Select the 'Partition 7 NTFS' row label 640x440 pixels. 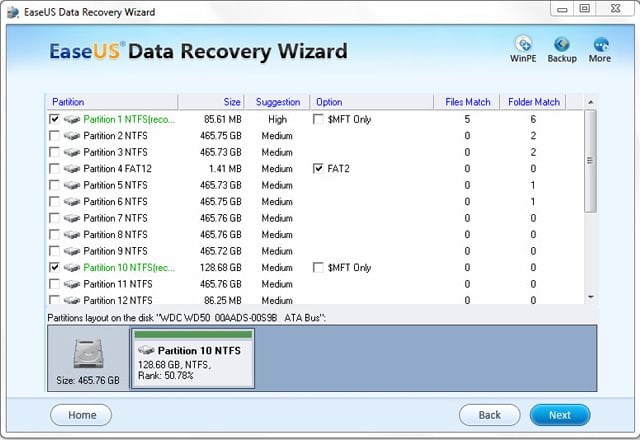(116, 218)
